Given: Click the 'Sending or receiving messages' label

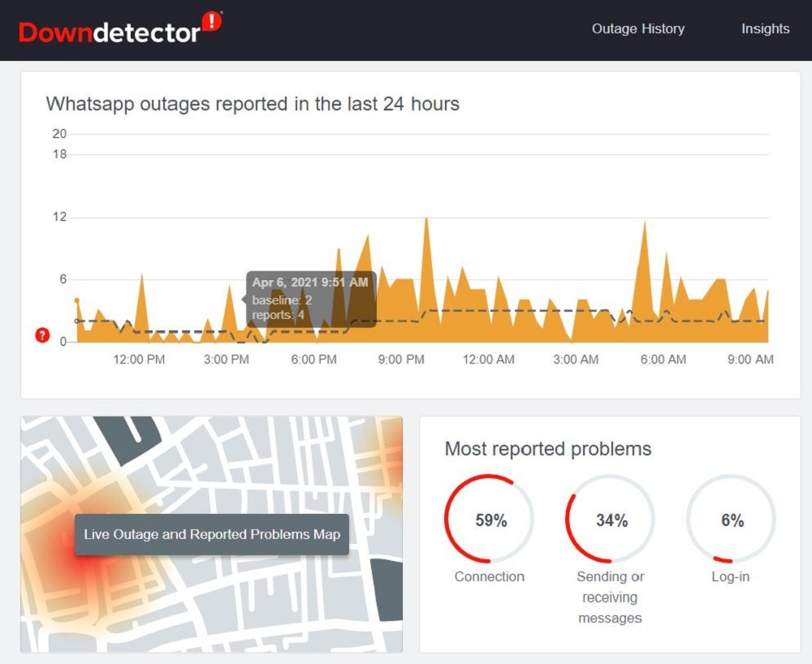Looking at the screenshot, I should click(x=610, y=597).
